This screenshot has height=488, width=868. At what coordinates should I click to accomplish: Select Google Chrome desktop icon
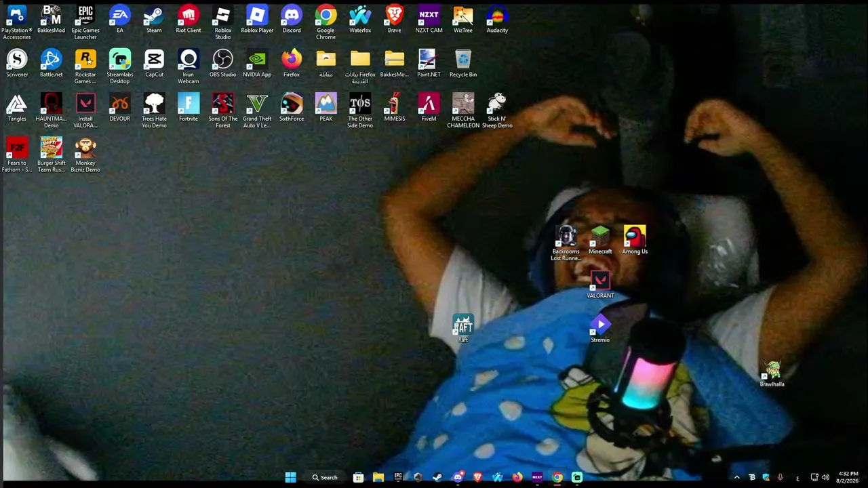[x=325, y=22]
